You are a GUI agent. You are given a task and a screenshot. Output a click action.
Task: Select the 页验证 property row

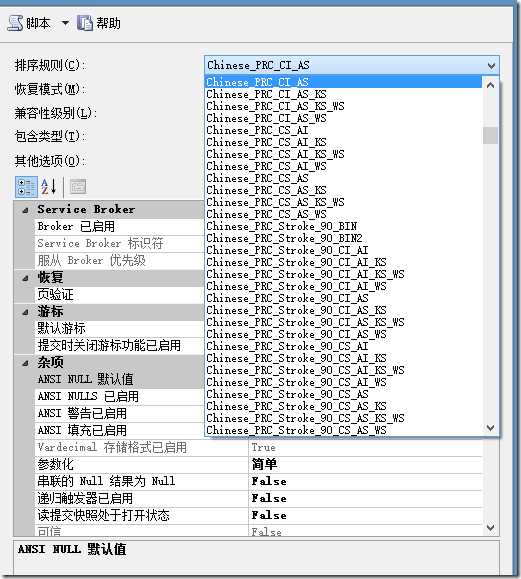point(120,295)
